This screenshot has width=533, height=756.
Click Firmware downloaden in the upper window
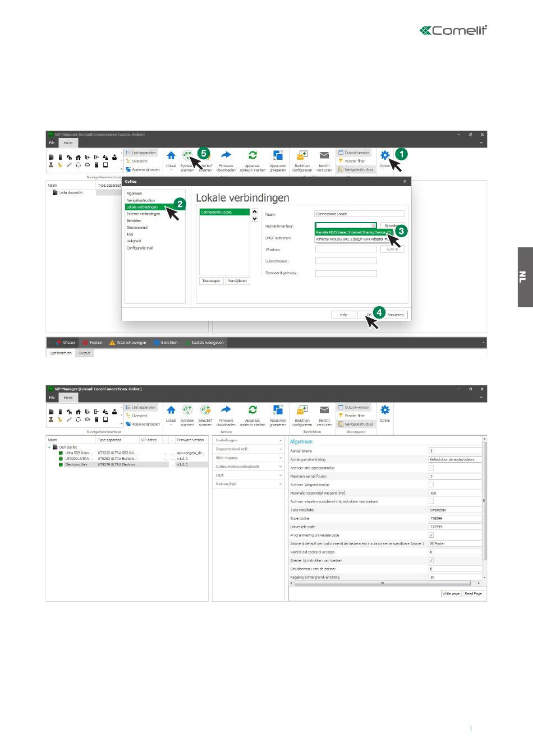pos(226,160)
